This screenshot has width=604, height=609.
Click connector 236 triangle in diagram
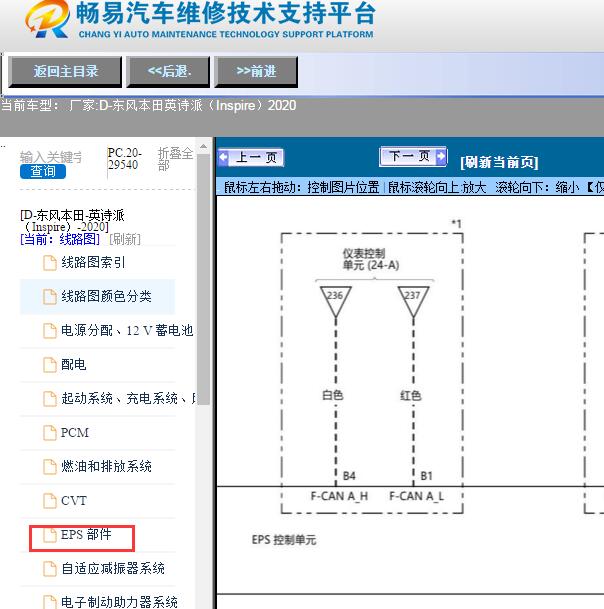click(x=336, y=301)
